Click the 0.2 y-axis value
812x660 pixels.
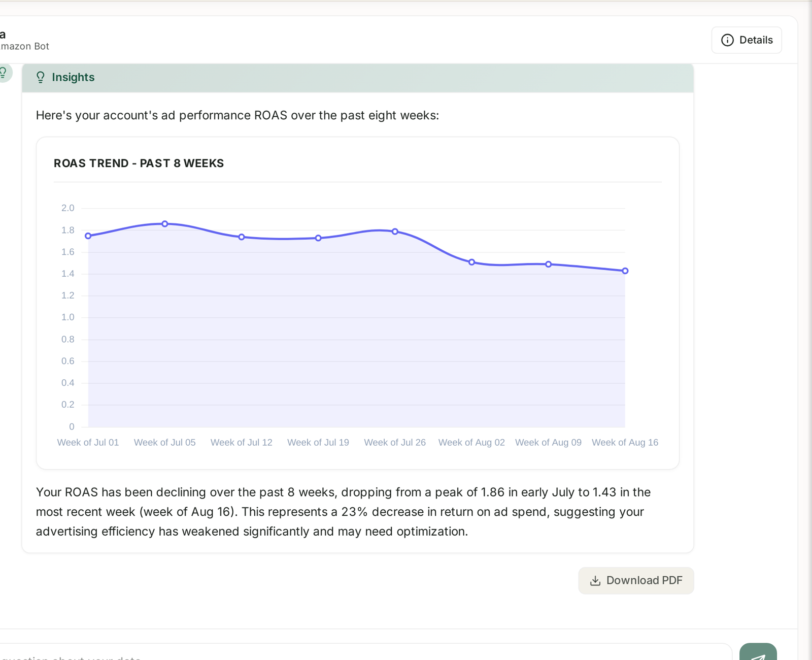pos(68,405)
